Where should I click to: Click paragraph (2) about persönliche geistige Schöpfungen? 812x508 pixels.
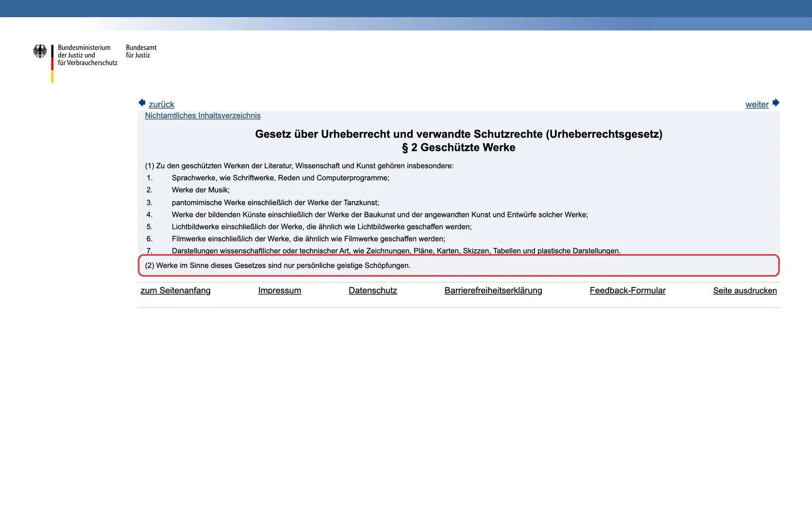[278, 265]
